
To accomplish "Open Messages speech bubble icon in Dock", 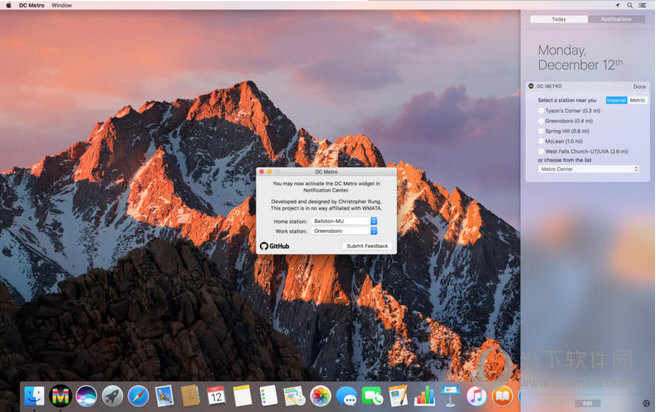I will 346,396.
